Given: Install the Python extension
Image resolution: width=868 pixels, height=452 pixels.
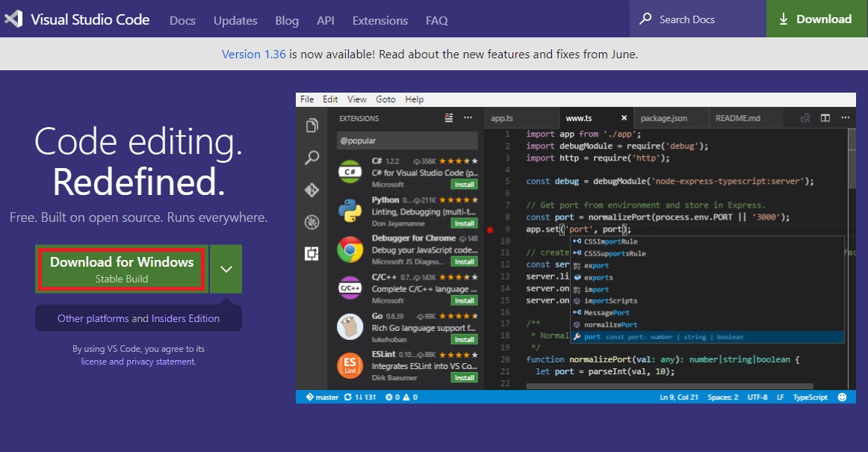Looking at the screenshot, I should tap(465, 223).
